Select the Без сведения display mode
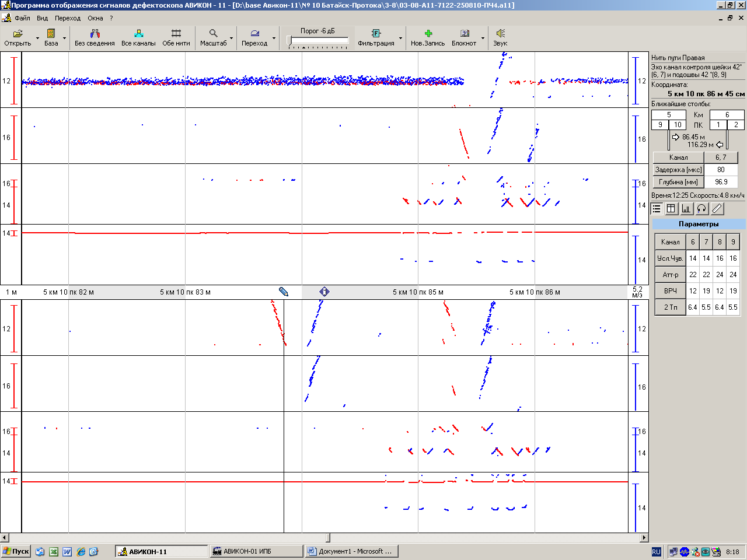 (95, 34)
